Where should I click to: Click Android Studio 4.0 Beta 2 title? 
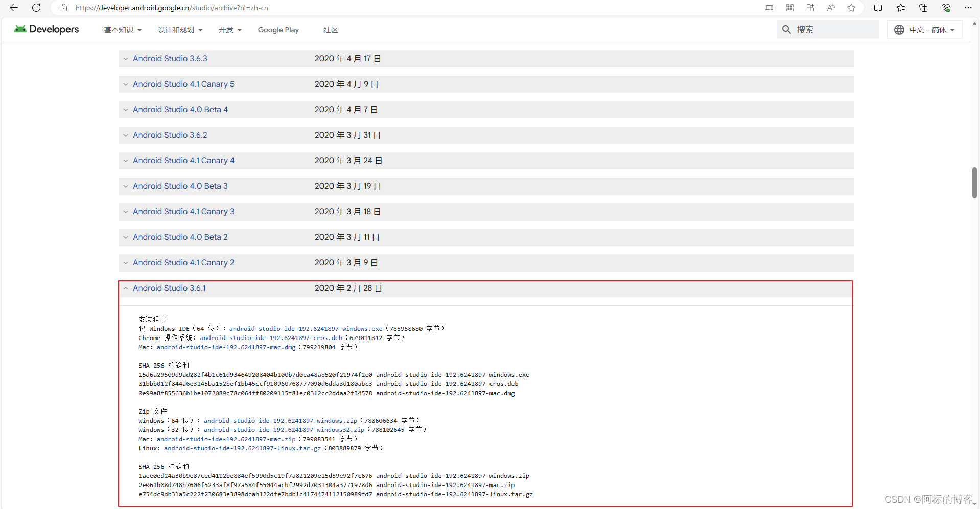pyautogui.click(x=180, y=237)
